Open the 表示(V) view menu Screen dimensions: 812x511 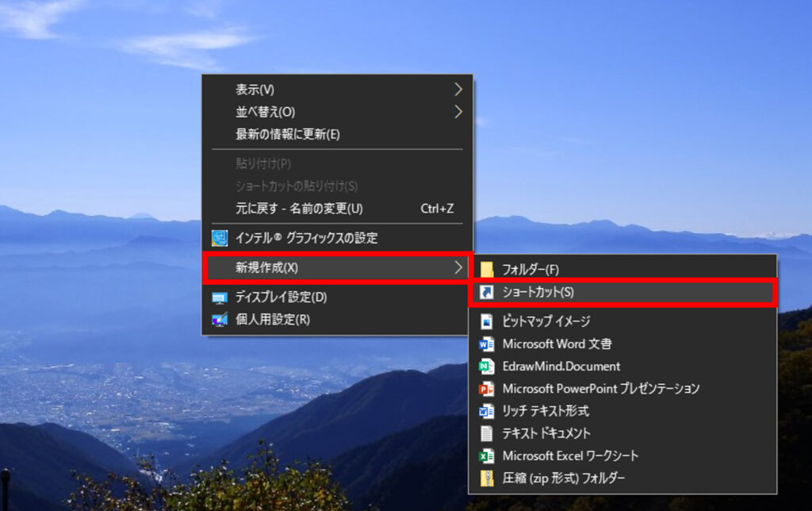pos(337,90)
